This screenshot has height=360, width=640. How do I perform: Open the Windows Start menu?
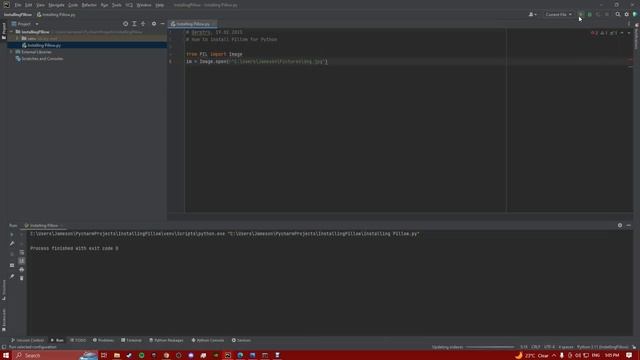[6, 356]
